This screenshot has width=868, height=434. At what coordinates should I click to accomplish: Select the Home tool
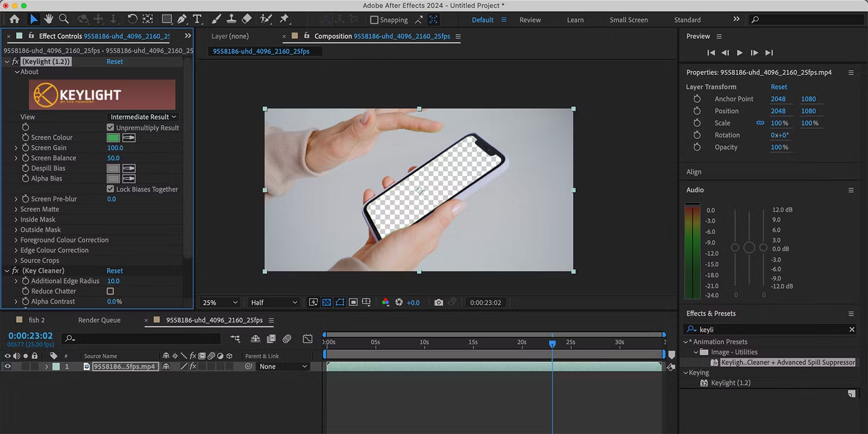15,19
